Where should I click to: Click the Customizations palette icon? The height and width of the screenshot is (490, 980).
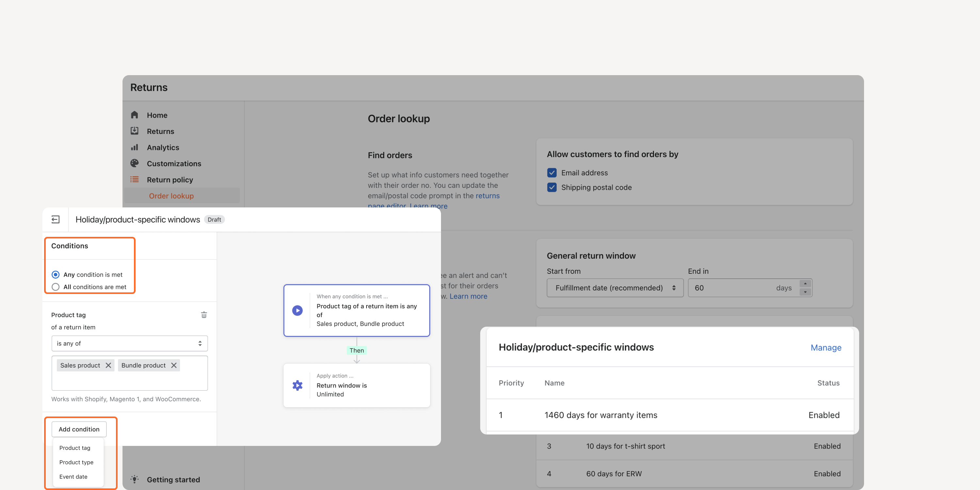click(x=134, y=163)
